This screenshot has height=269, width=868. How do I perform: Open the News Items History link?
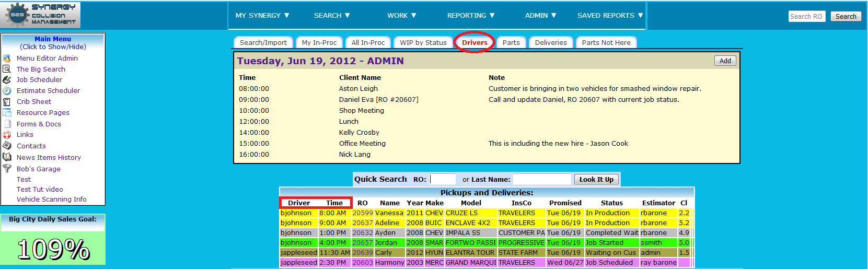[x=49, y=158]
